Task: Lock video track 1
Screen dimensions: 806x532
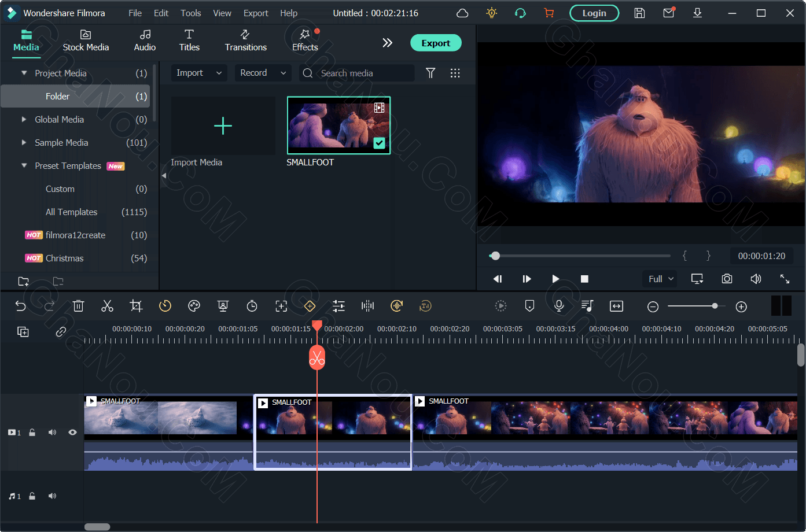Action: (32, 432)
